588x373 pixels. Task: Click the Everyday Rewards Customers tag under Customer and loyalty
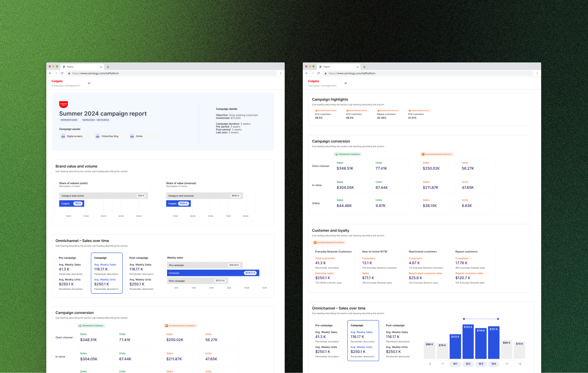(x=329, y=242)
